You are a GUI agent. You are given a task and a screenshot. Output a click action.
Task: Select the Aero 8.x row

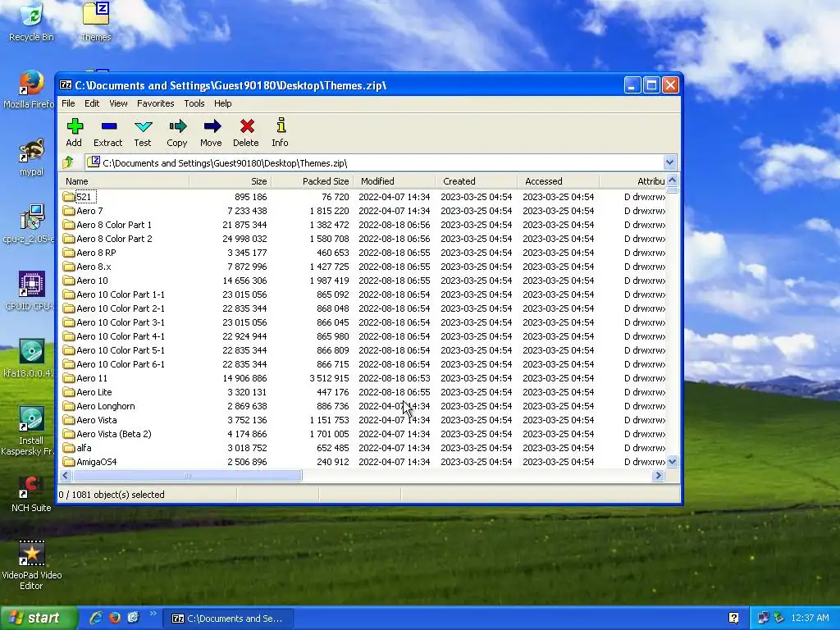point(362,267)
